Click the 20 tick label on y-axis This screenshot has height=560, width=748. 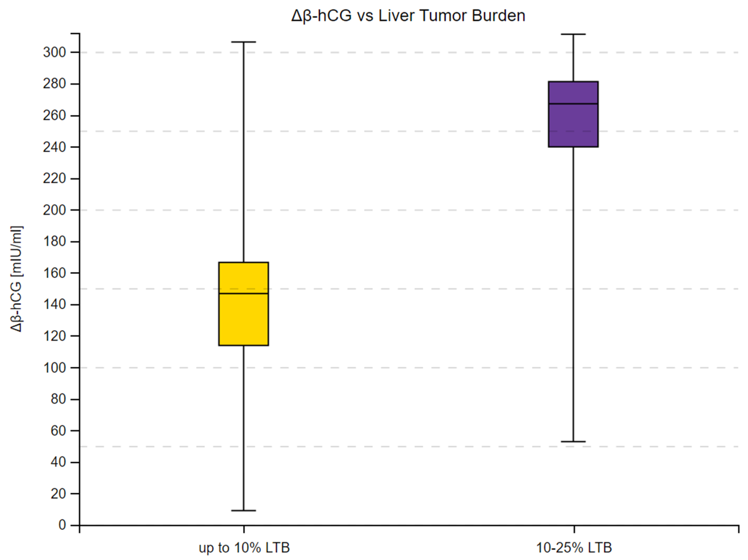pyautogui.click(x=58, y=494)
